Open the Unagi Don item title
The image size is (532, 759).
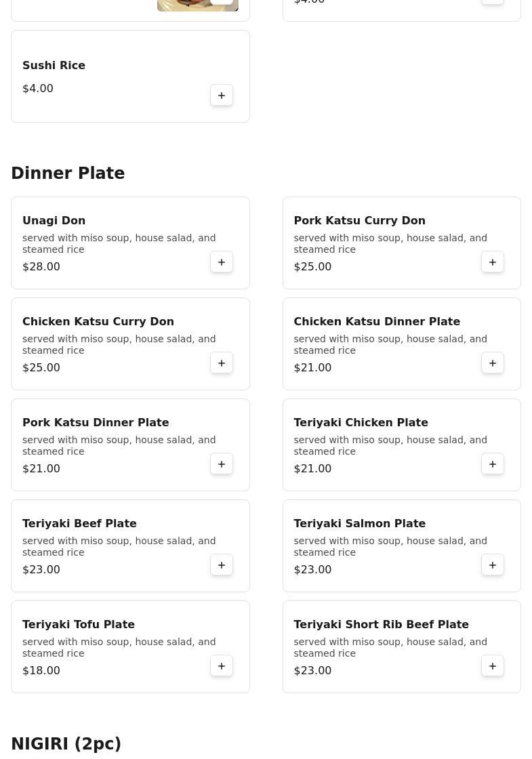54,220
